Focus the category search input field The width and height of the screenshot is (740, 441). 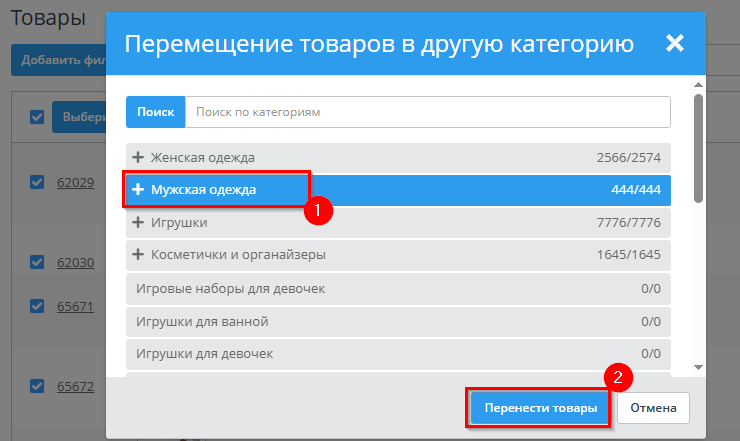click(x=428, y=113)
